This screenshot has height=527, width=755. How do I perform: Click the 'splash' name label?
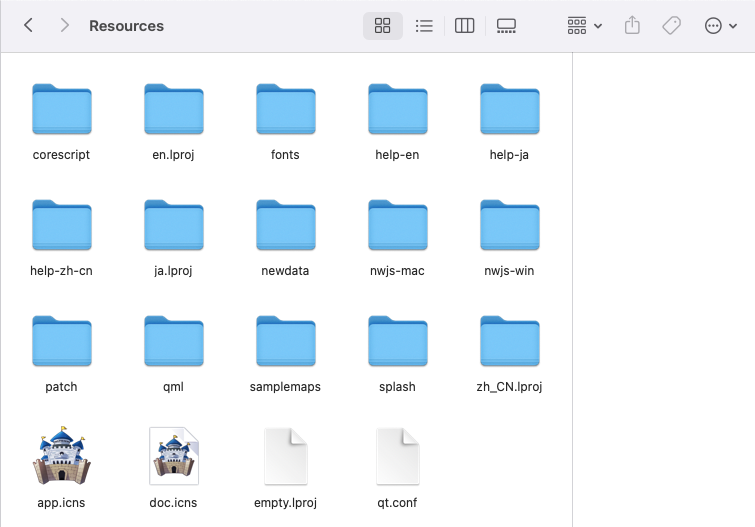(x=397, y=387)
